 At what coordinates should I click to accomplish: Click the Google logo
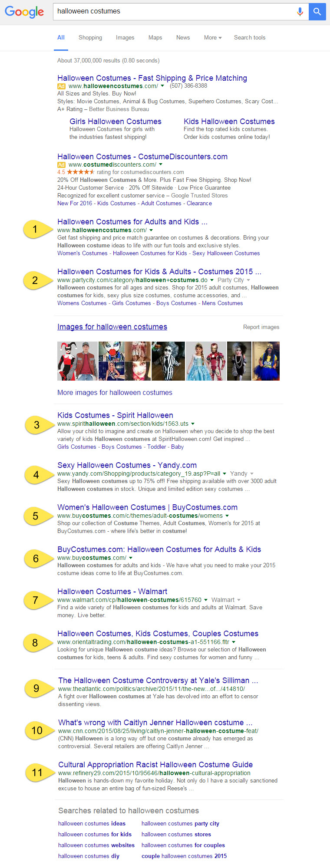[x=24, y=12]
